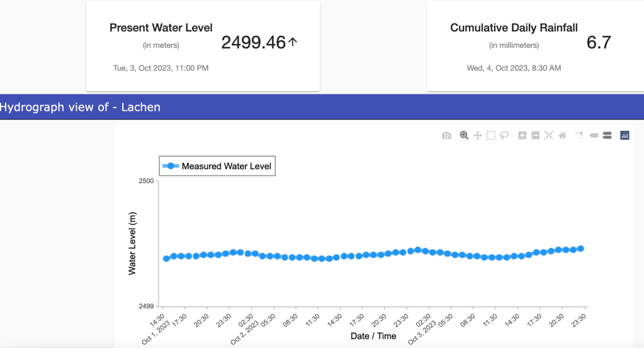Viewport: 644px width, 348px height.
Task: Click the Zoom In plus icon
Action: pos(522,135)
